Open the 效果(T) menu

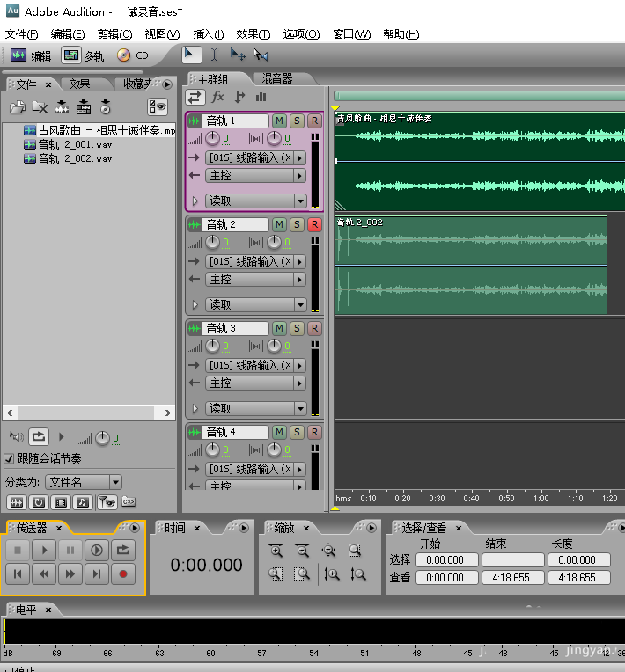[253, 34]
